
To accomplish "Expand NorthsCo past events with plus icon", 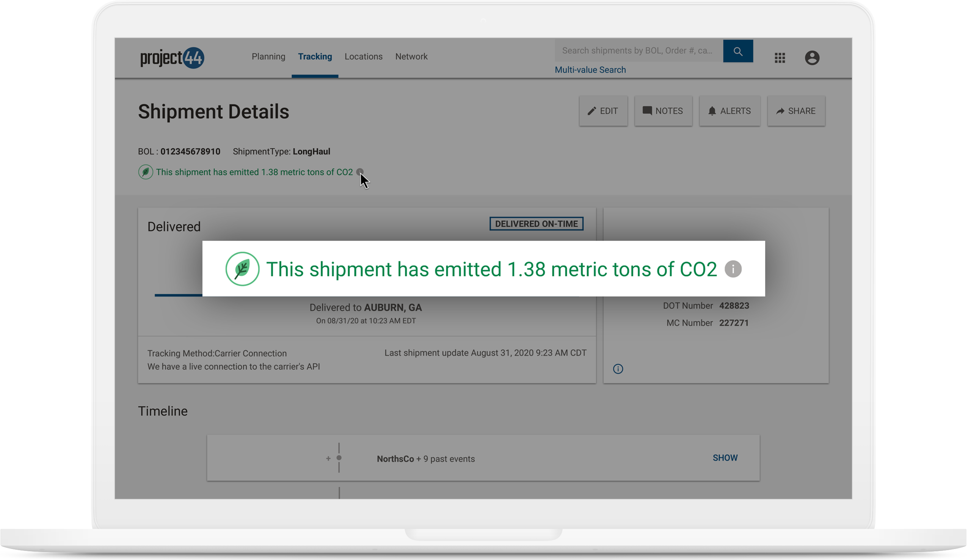I will [x=328, y=458].
